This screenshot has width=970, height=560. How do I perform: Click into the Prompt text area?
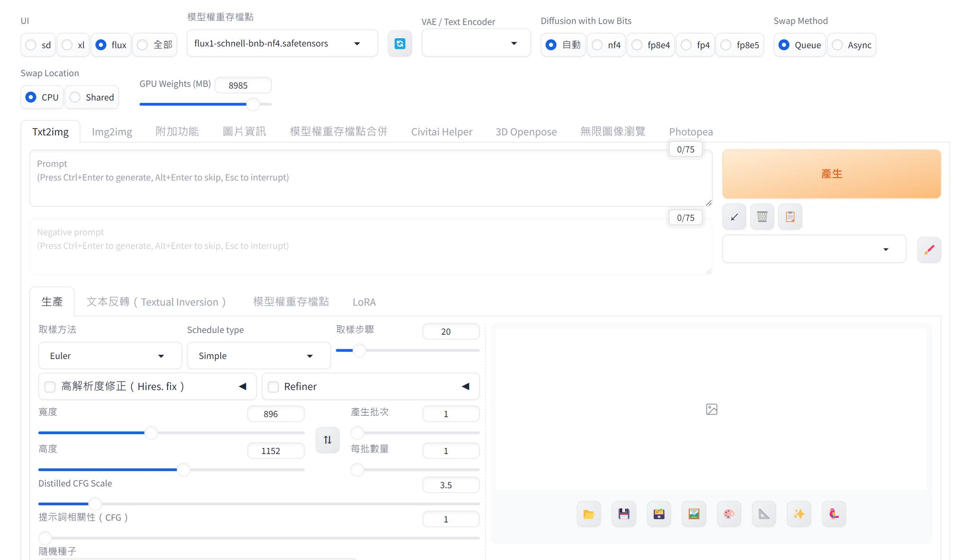(371, 178)
